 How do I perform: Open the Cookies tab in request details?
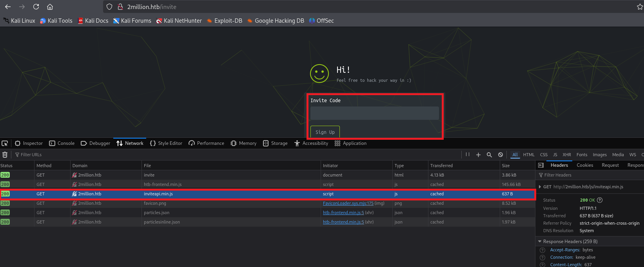pos(585,165)
